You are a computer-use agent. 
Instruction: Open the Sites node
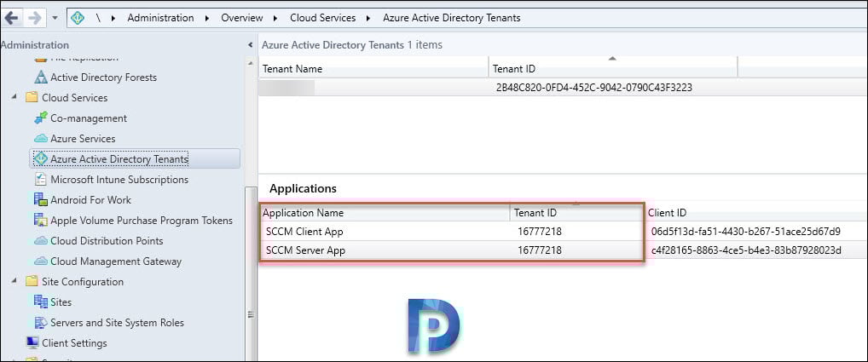pyautogui.click(x=61, y=302)
